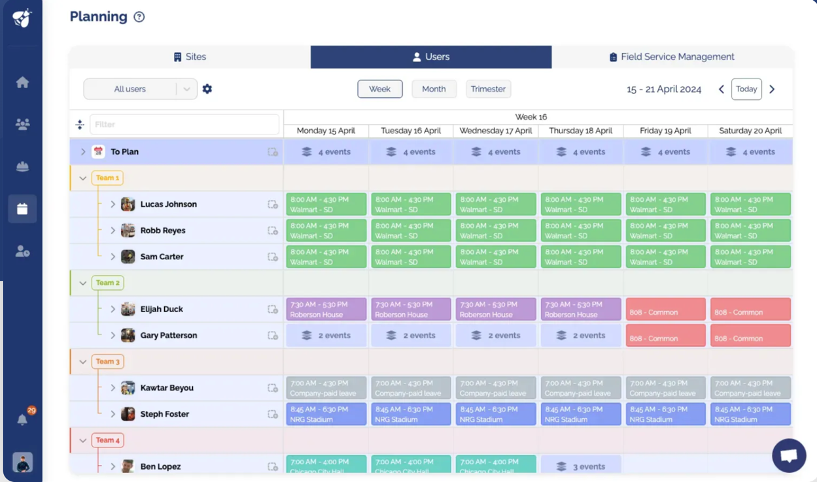Click the add event icon for Lucas Johnson
The height and width of the screenshot is (482, 818).
click(x=272, y=204)
